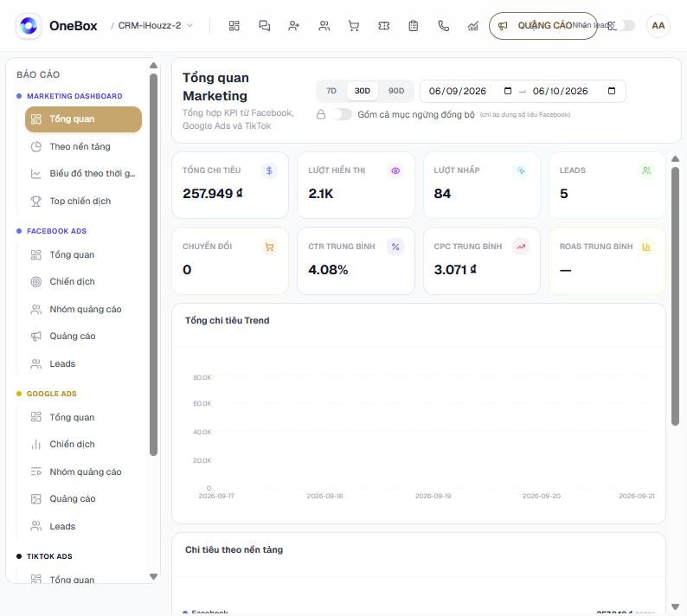Open Theo nền tảng report

(83, 147)
